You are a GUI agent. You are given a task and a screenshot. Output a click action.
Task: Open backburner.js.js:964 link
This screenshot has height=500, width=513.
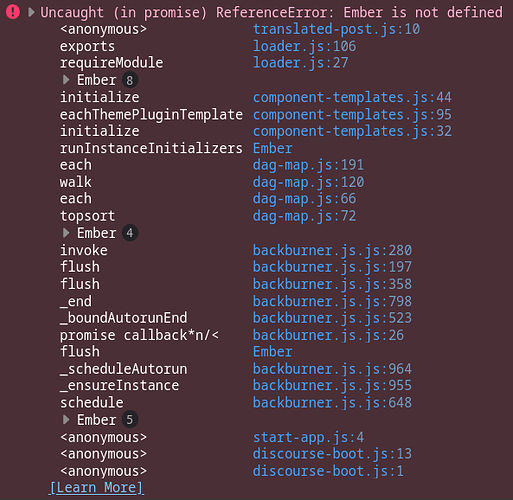point(332,369)
